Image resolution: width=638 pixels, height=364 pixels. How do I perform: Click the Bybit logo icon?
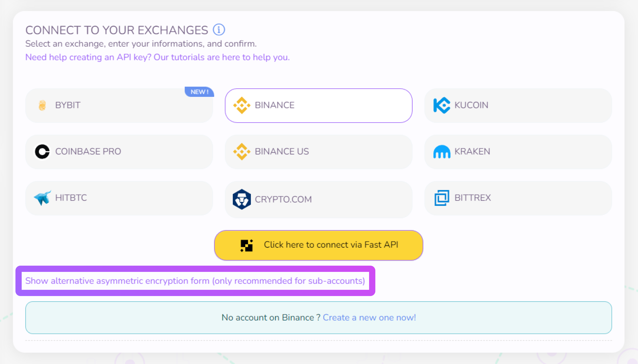42,105
